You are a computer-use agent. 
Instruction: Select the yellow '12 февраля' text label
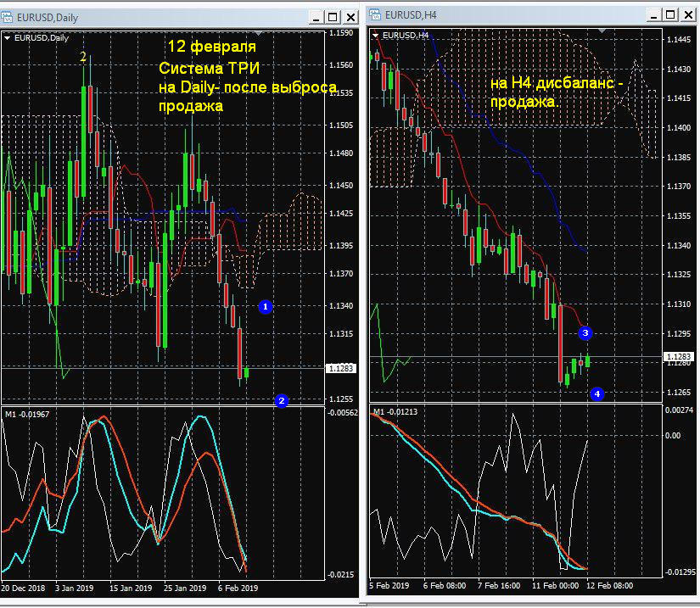tap(212, 47)
